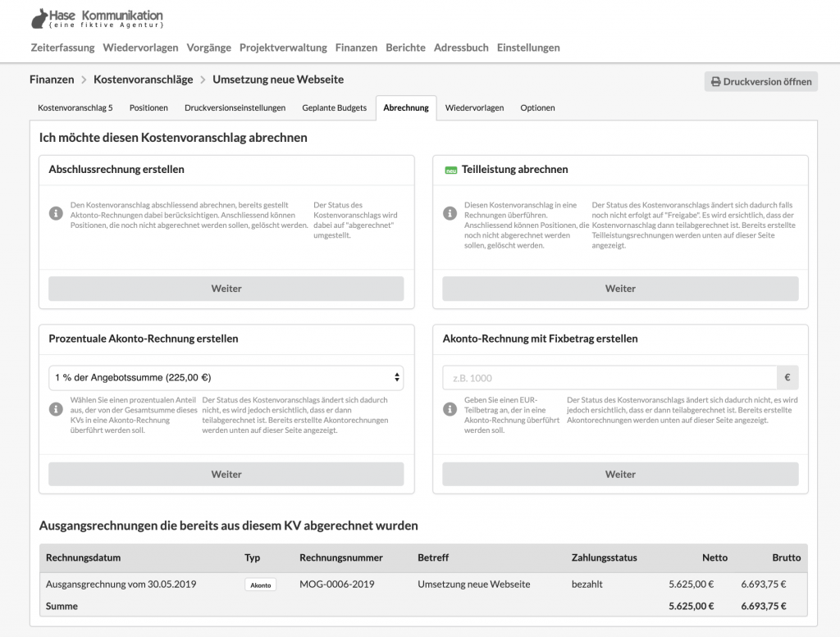
Task: Click Zahlungsstatus column header
Action: coord(605,557)
